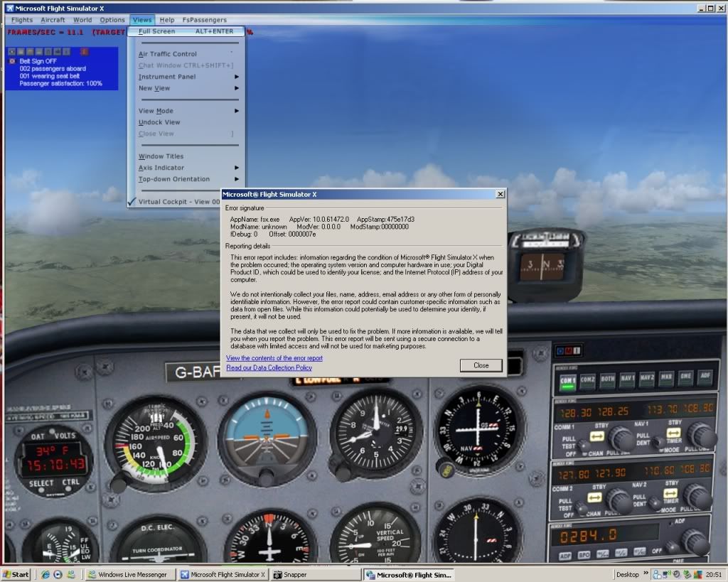Click VOR1 OBS knob
The image size is (728, 582).
point(446,472)
